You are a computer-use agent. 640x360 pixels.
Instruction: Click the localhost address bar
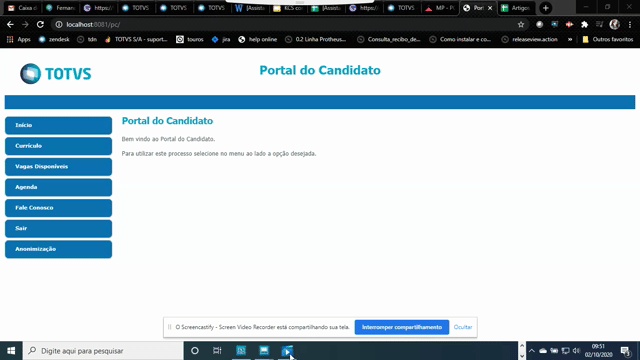click(286, 24)
